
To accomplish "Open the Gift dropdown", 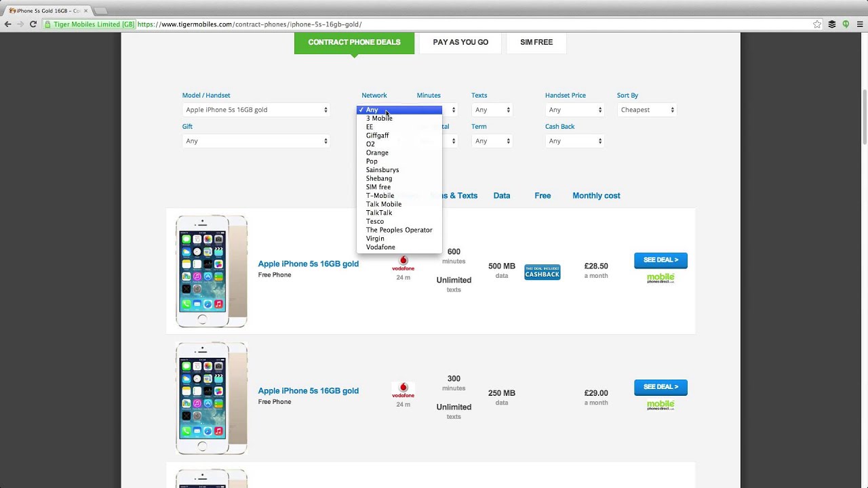I will tap(256, 141).
